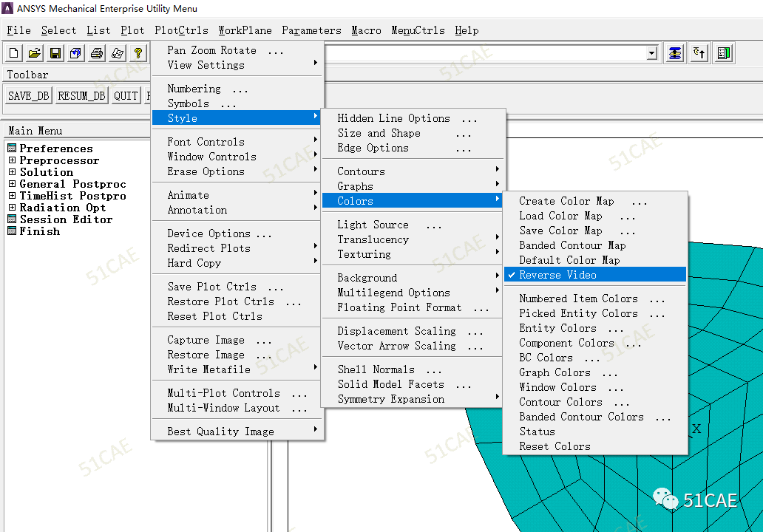This screenshot has height=532, width=763.
Task: Choose Size and Shape entry
Action: click(412, 133)
